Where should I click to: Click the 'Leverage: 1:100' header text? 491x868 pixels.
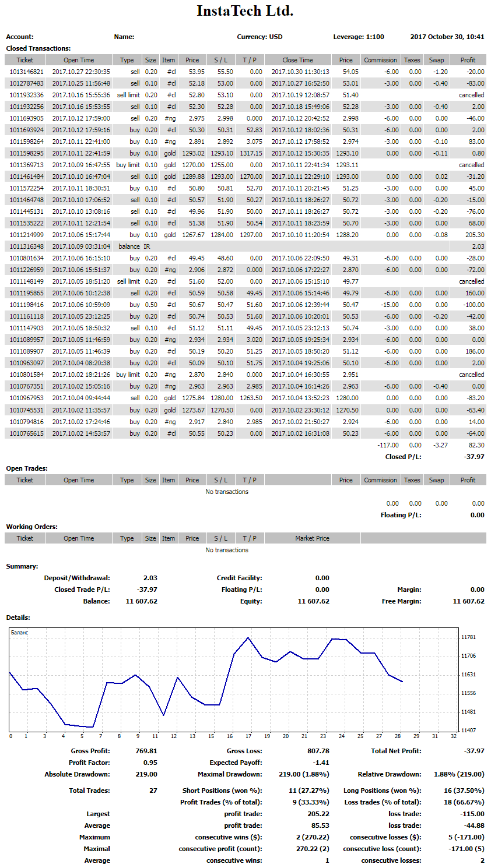(x=359, y=37)
